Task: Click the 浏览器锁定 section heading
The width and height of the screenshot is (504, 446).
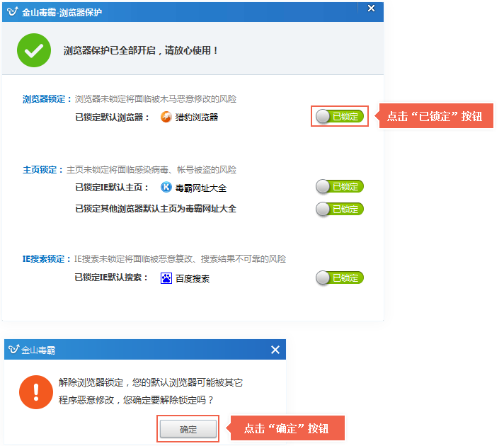Action: pos(47,99)
